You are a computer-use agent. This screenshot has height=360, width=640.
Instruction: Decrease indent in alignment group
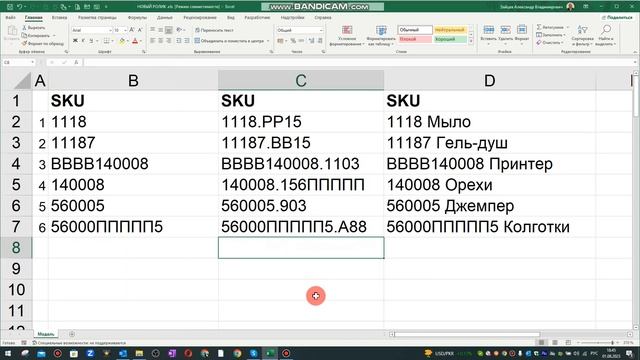(x=179, y=41)
